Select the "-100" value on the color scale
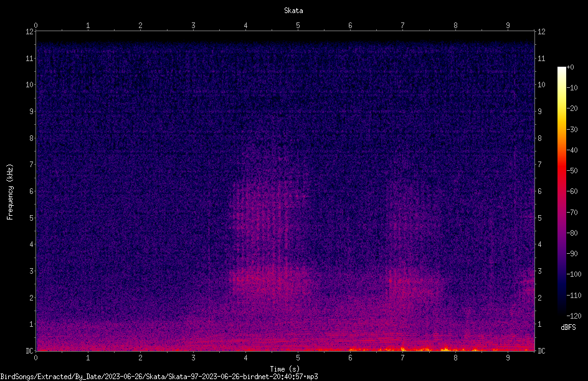 [574, 274]
